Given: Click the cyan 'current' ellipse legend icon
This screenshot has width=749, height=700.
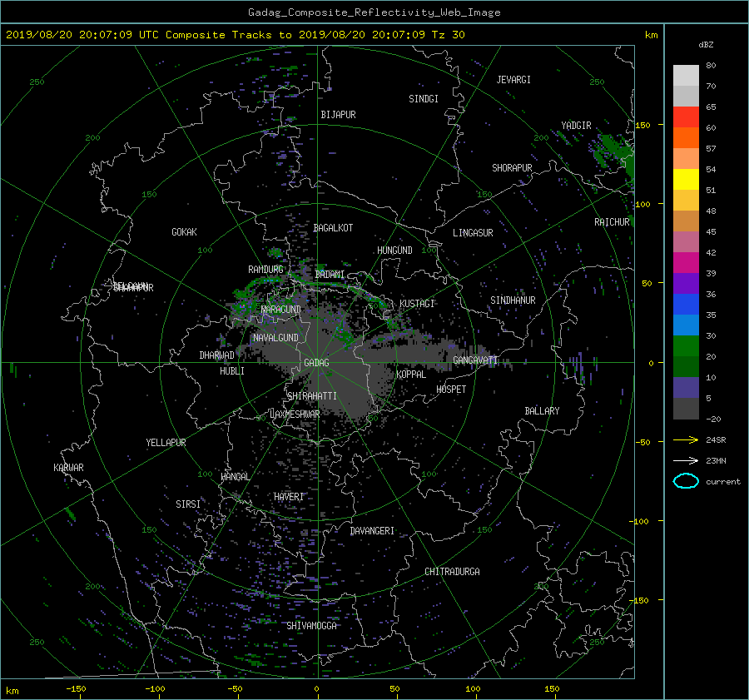Looking at the screenshot, I should [686, 481].
